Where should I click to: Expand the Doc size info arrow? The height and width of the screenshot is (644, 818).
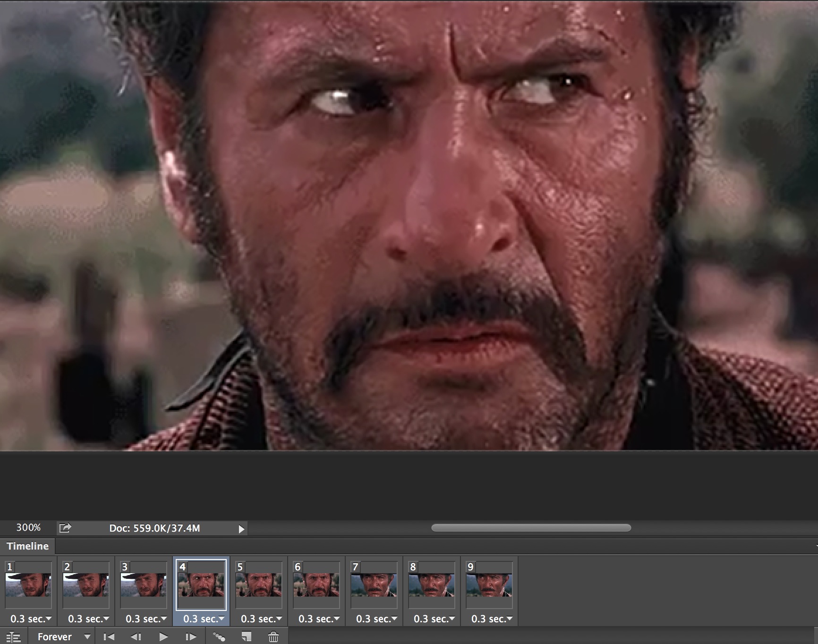pyautogui.click(x=241, y=529)
